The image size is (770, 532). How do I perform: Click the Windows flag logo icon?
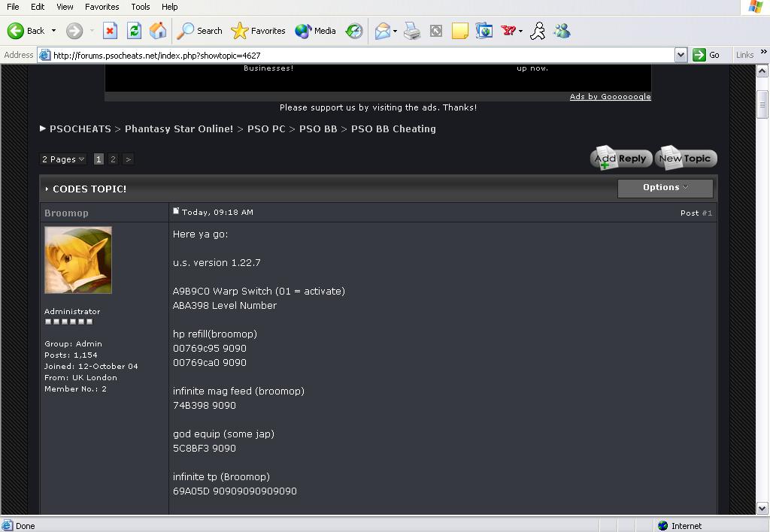pyautogui.click(x=756, y=7)
